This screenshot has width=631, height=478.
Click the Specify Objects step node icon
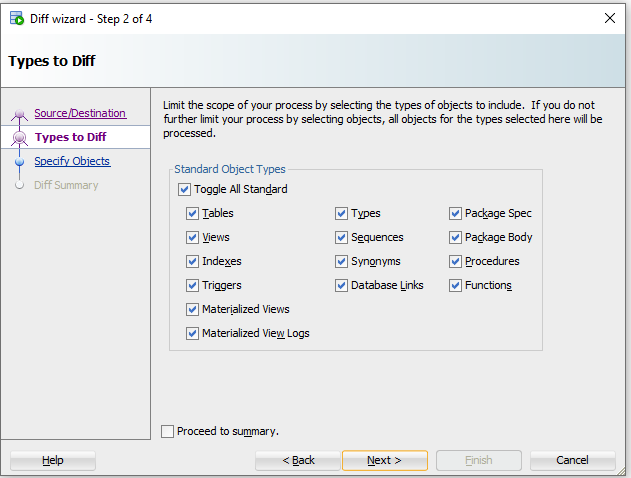click(x=19, y=162)
